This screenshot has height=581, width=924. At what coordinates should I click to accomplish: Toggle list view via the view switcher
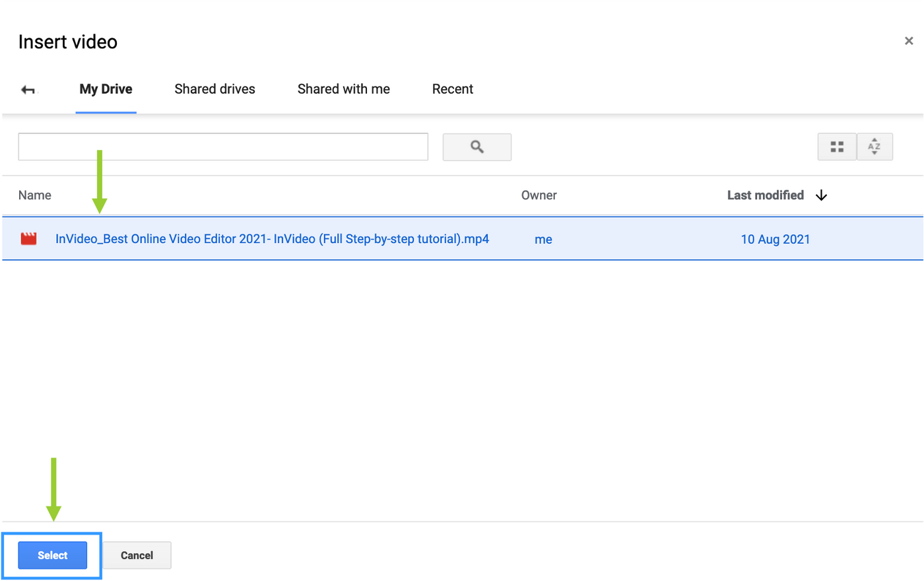pos(836,147)
